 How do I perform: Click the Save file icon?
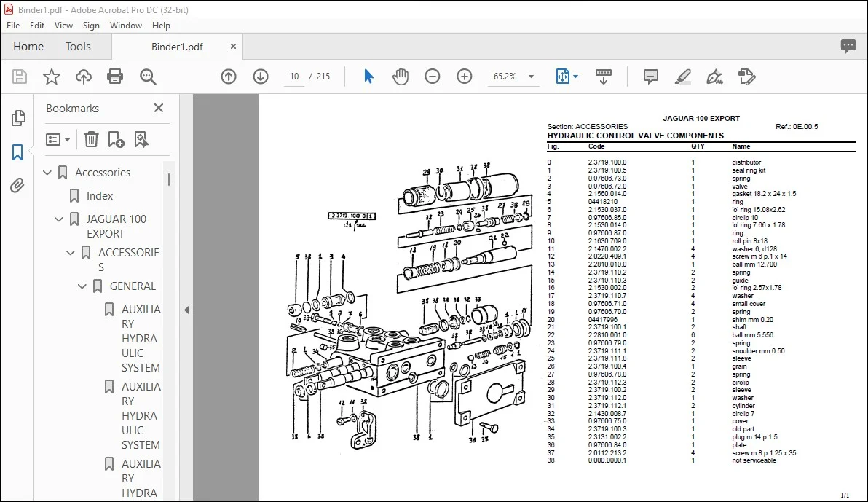[20, 77]
